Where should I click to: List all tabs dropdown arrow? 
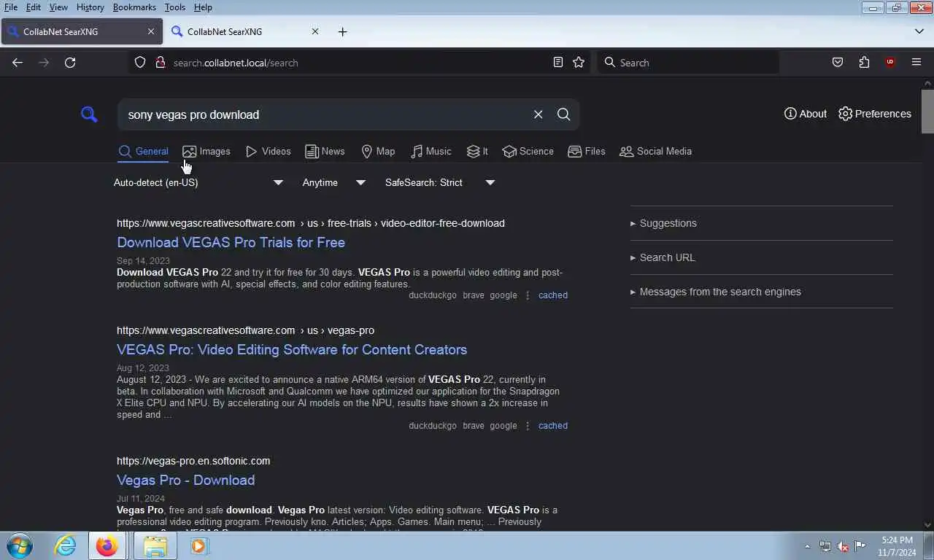pos(919,32)
